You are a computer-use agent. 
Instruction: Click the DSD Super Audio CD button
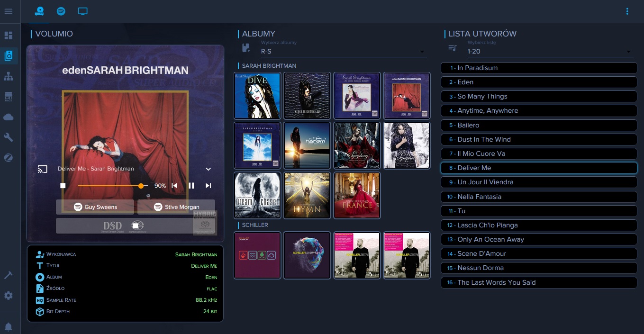[136, 226]
